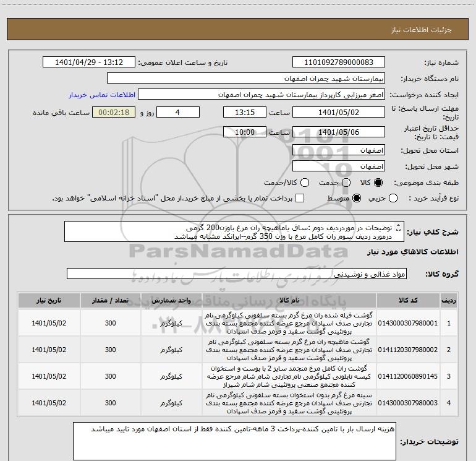This screenshot has height=461, width=476.
Task: Click product code 0143000307980003
Action: 408,403
